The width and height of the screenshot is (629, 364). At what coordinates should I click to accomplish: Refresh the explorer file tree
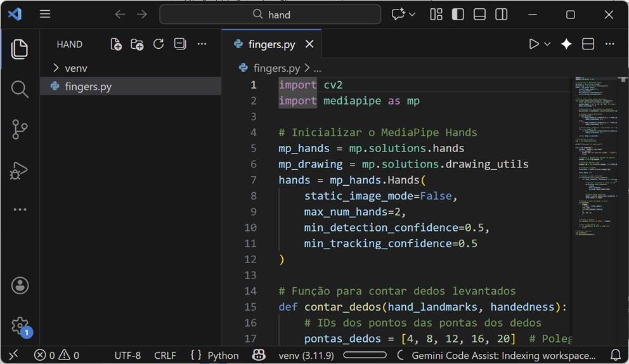159,44
